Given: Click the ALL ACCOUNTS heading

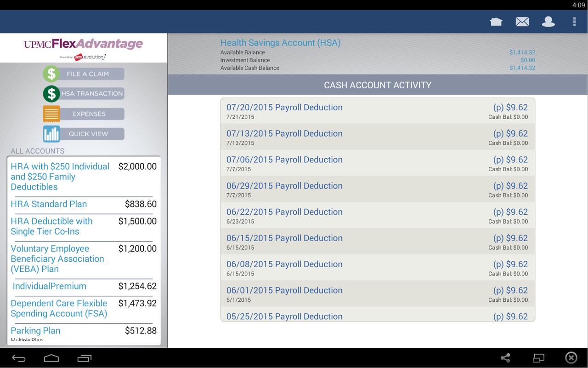Looking at the screenshot, I should click(38, 151).
